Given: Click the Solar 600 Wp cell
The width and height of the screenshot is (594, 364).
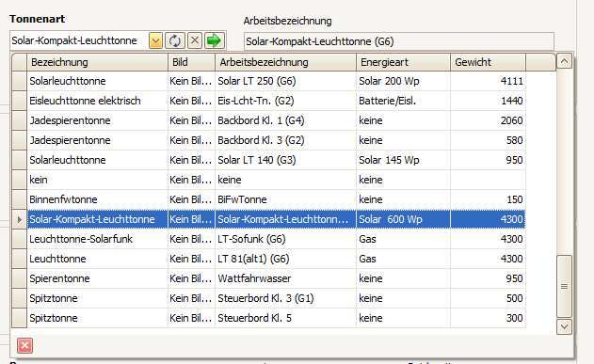Looking at the screenshot, I should click(404, 219).
